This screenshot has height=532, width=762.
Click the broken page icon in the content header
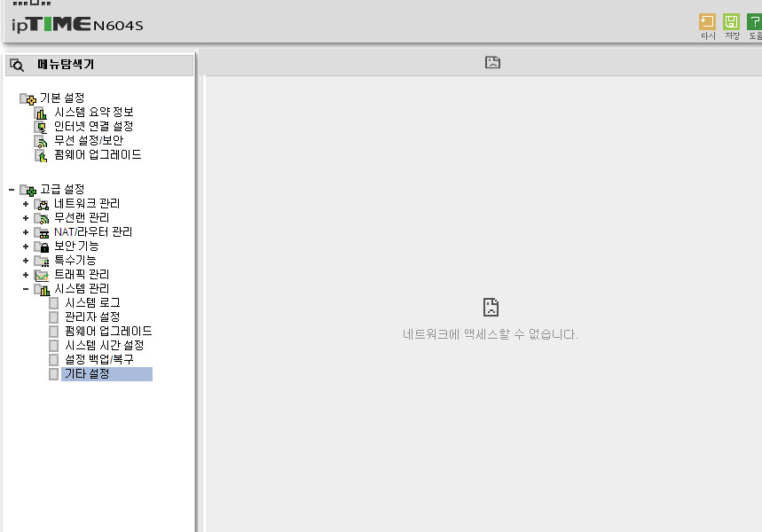(x=493, y=62)
